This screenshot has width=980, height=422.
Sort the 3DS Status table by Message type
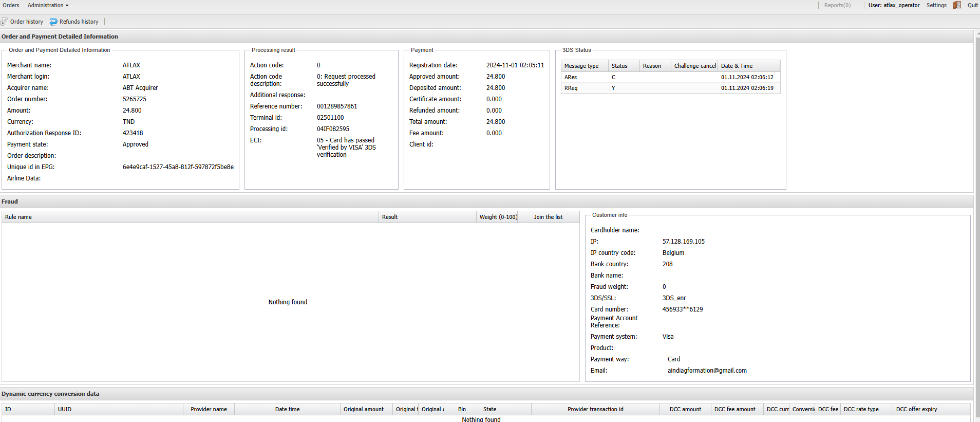581,66
